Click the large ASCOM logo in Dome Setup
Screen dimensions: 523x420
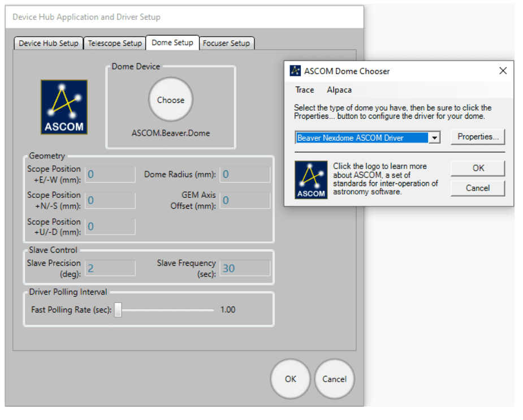(x=64, y=107)
